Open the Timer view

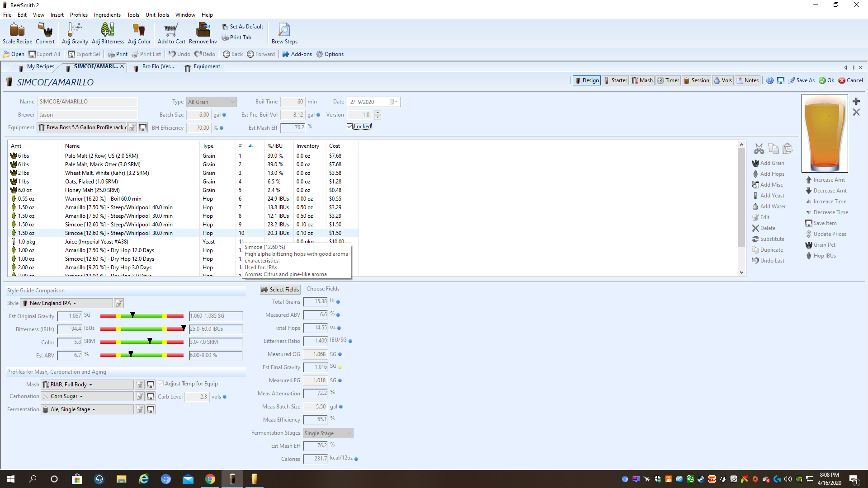click(668, 80)
